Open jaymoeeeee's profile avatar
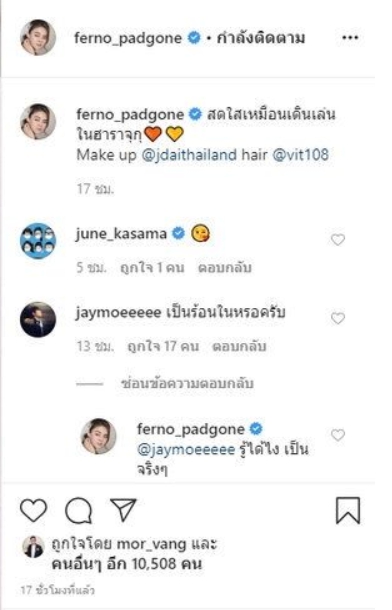 pos(38,319)
